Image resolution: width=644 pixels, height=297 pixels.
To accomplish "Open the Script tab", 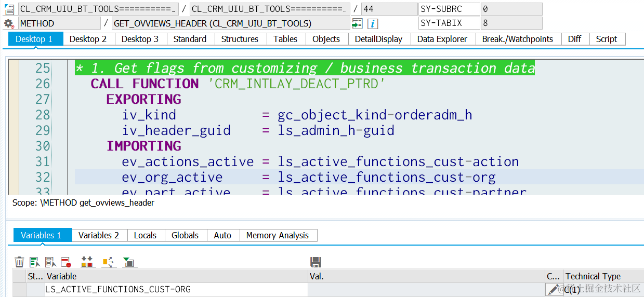I will point(607,39).
